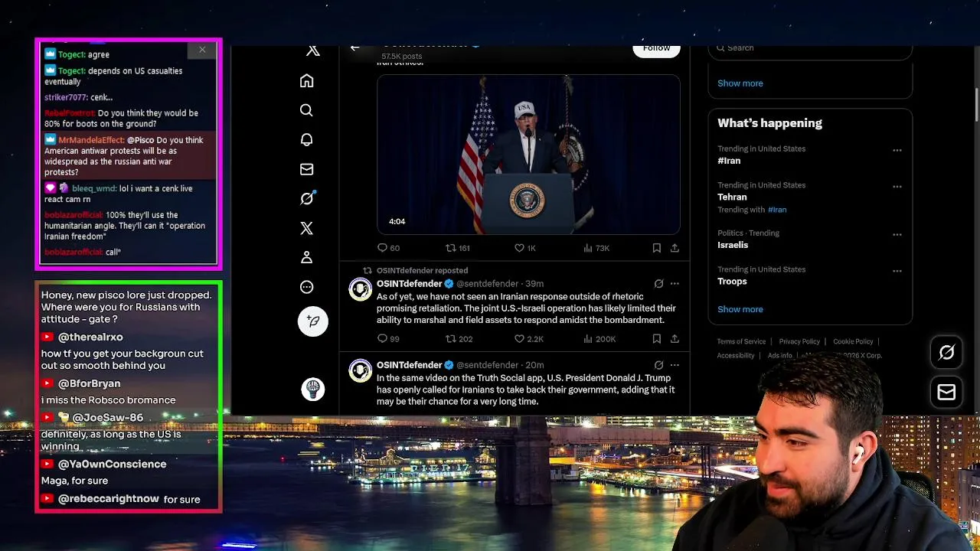Bookmark the 39m Iranian response post
Screen dimensions: 980x551
pos(656,339)
